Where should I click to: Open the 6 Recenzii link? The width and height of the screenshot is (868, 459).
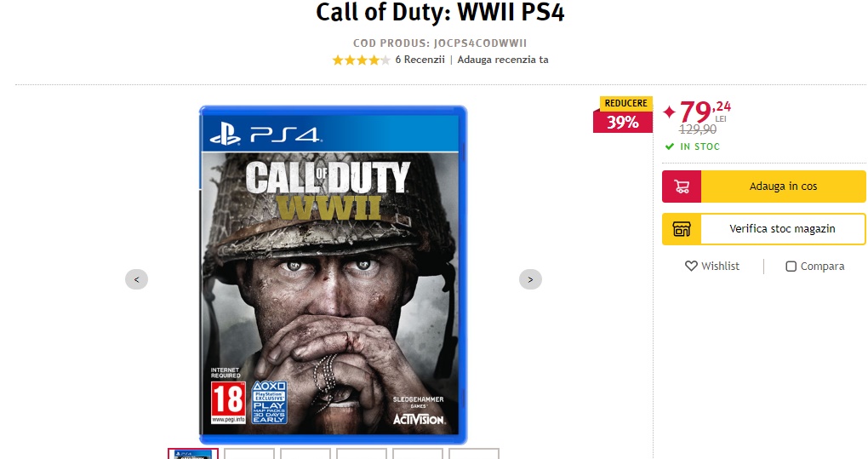point(420,60)
